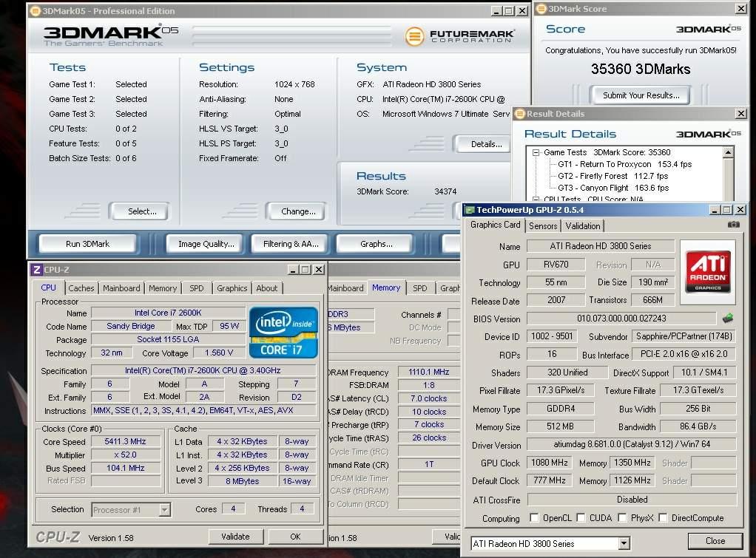Open the Image Quality dialog
Screen dimensions: 756x558
pos(206,244)
